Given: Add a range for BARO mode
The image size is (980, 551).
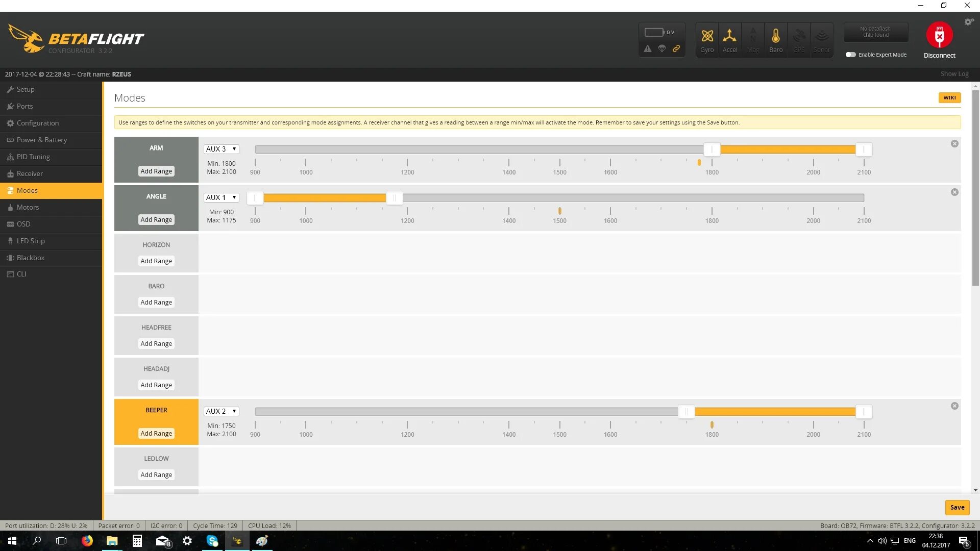Looking at the screenshot, I should 156,303.
